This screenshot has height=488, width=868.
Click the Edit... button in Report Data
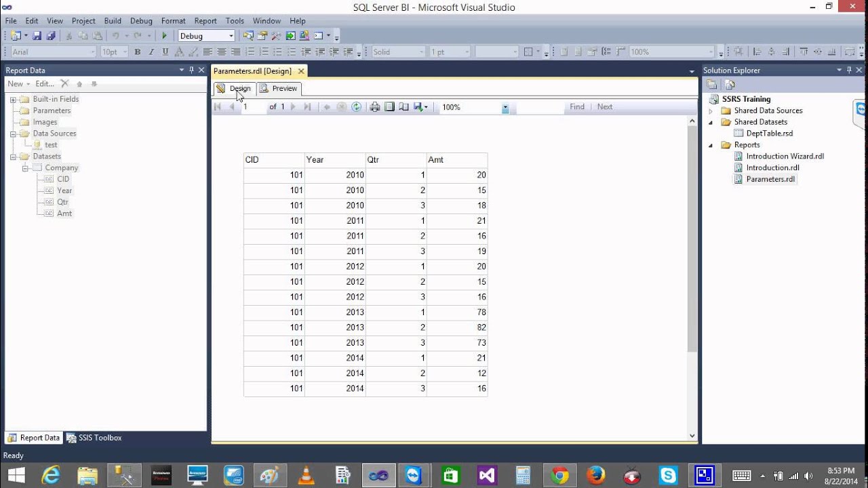(x=45, y=84)
